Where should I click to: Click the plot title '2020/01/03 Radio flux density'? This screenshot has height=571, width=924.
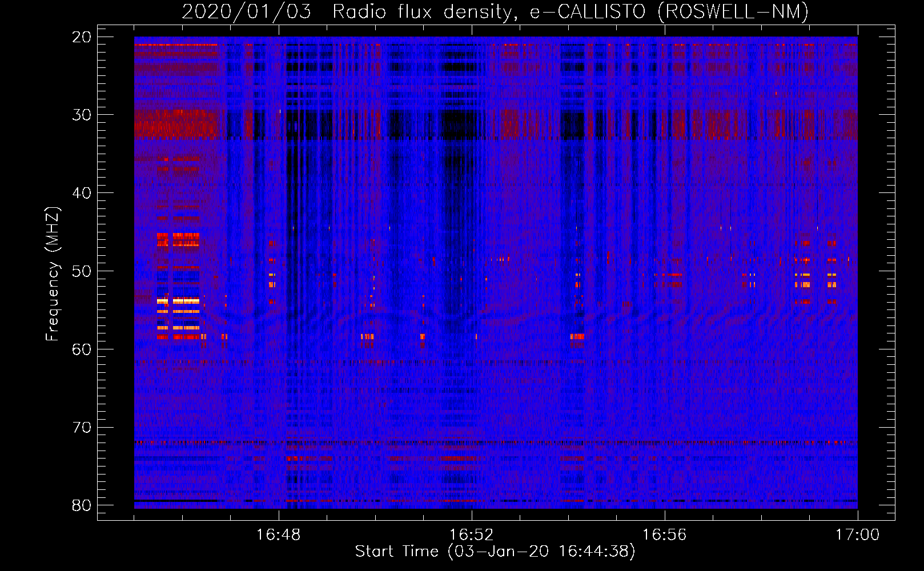click(x=347, y=11)
